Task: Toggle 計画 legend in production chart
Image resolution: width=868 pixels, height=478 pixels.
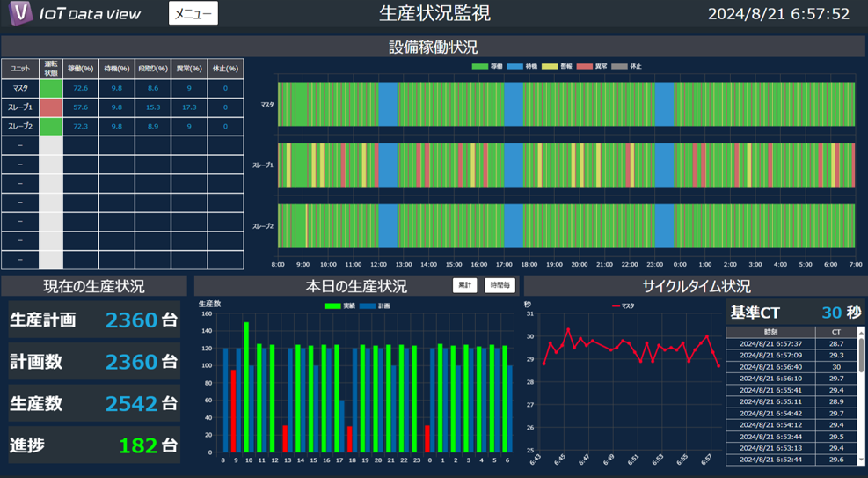Action: (375, 305)
